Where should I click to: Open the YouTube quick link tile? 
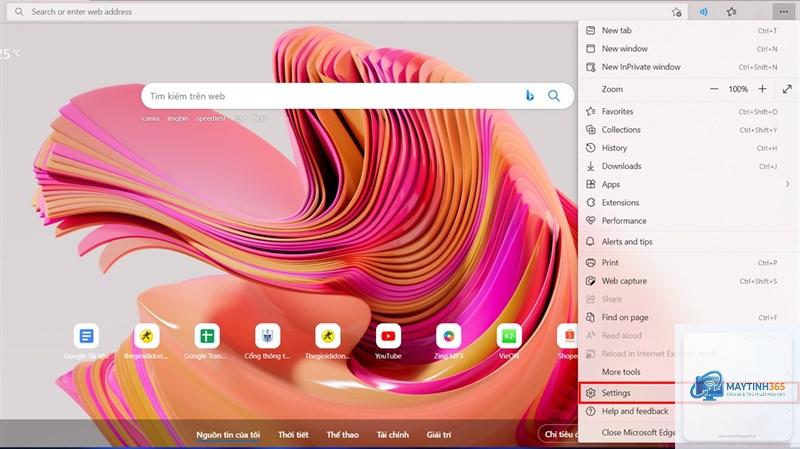pos(388,341)
